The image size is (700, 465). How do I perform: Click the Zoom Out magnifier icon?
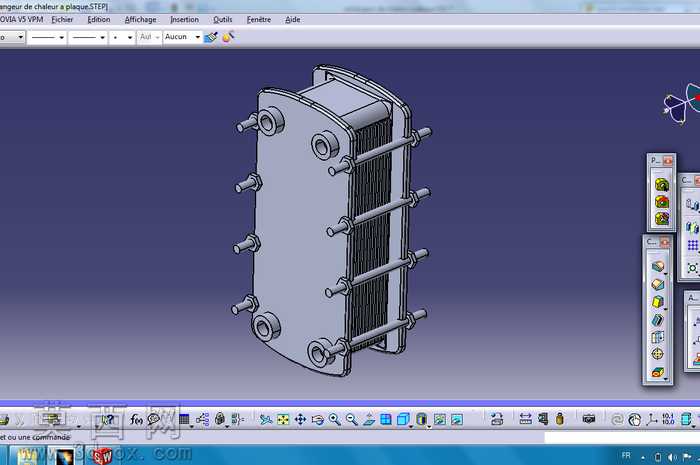click(x=352, y=419)
